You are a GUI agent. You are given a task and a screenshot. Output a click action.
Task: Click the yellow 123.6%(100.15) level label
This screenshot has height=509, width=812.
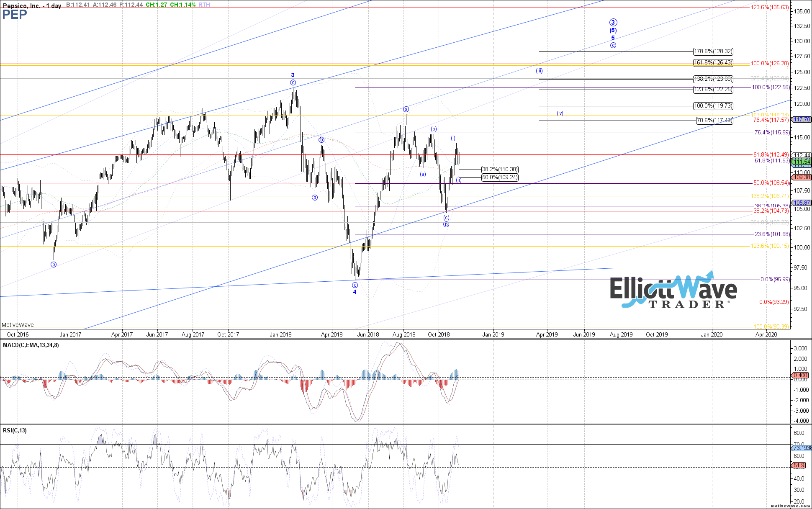click(770, 246)
